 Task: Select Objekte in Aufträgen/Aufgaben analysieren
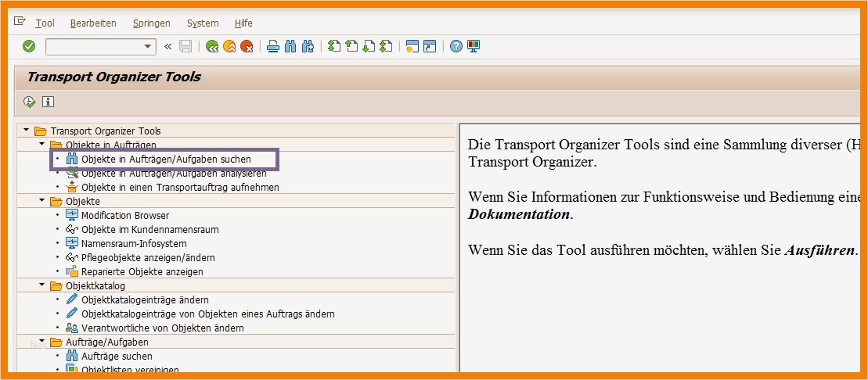(x=174, y=173)
